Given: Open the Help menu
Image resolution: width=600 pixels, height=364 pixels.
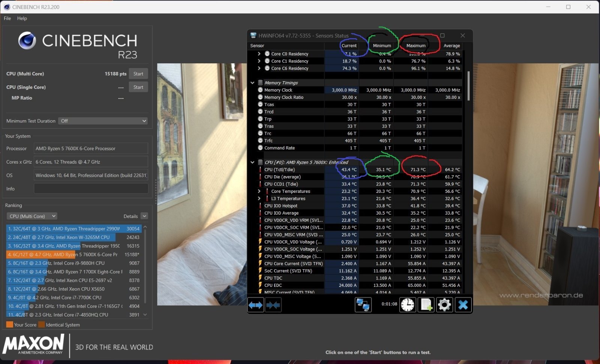Looking at the screenshot, I should (x=22, y=18).
